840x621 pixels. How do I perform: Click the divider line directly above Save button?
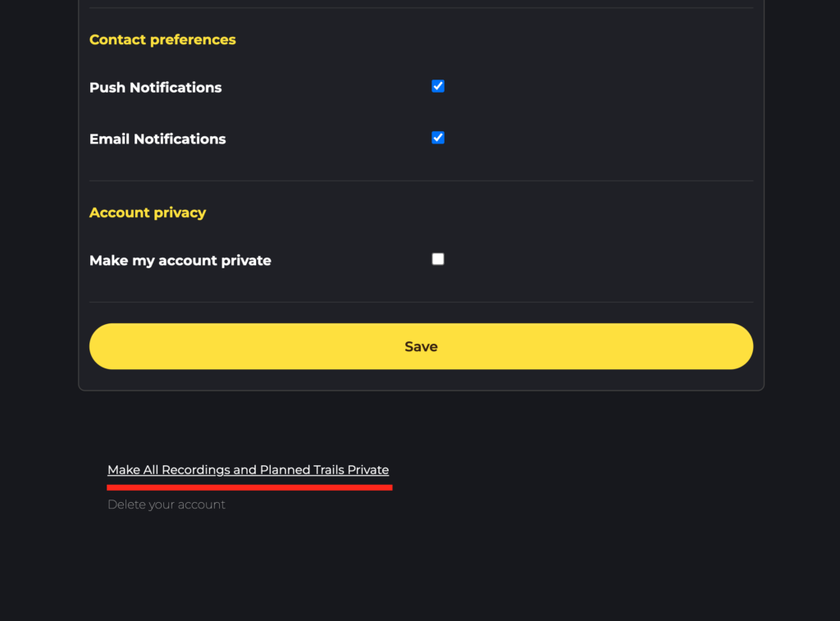421,302
